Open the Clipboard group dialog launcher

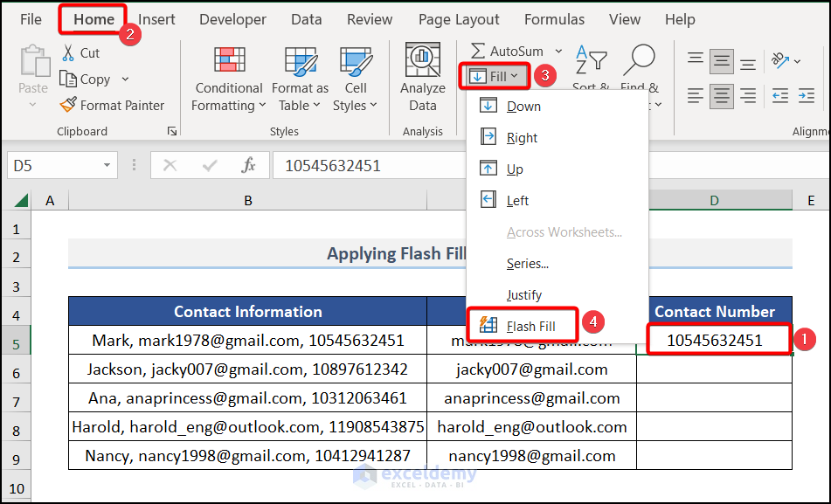coord(172,131)
